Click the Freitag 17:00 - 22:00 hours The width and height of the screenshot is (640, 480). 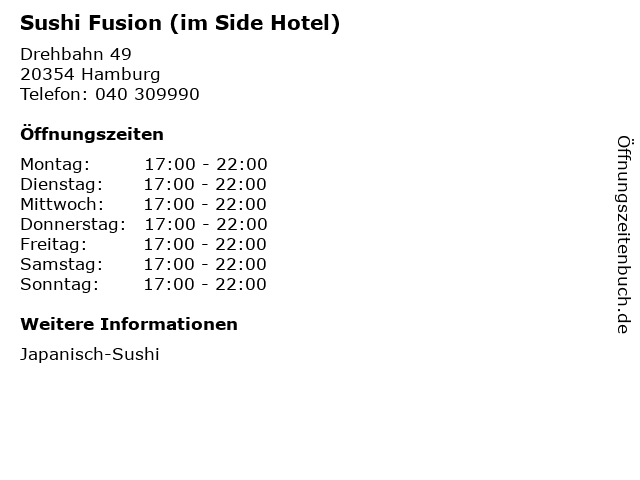pos(205,244)
